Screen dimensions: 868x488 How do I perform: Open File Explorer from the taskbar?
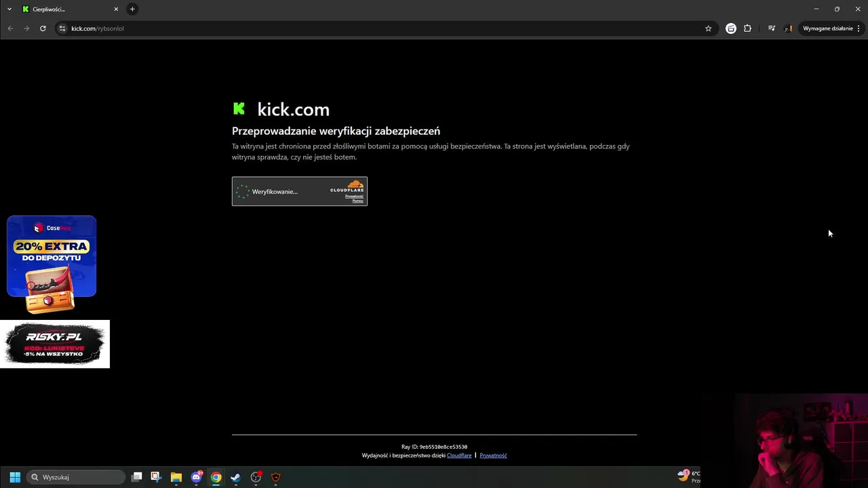176,477
